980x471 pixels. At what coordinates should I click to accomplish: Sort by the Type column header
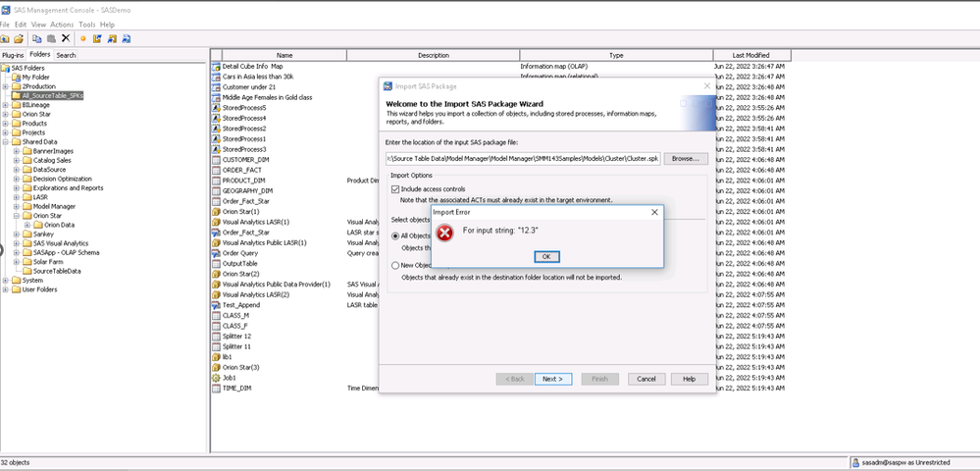click(x=616, y=55)
